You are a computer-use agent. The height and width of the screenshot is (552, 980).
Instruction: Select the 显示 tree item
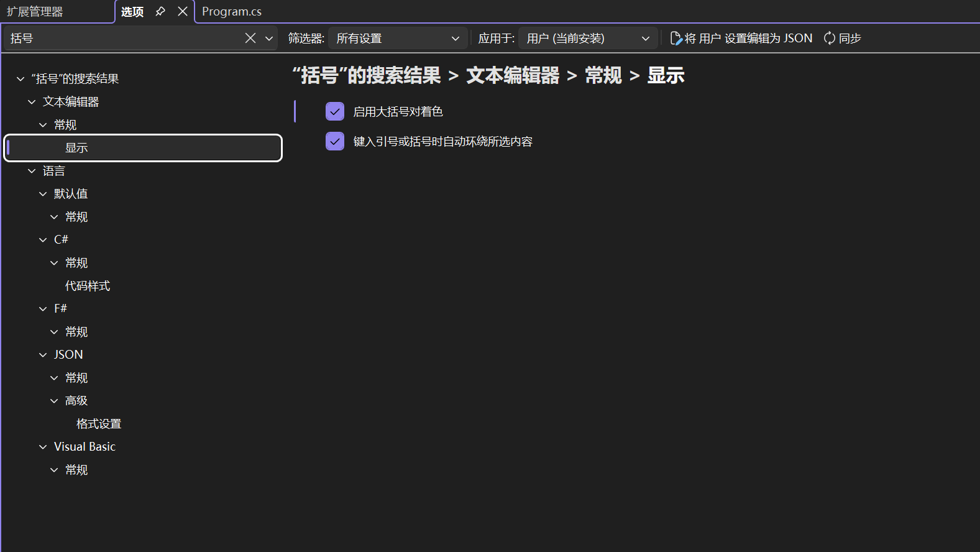tap(144, 148)
